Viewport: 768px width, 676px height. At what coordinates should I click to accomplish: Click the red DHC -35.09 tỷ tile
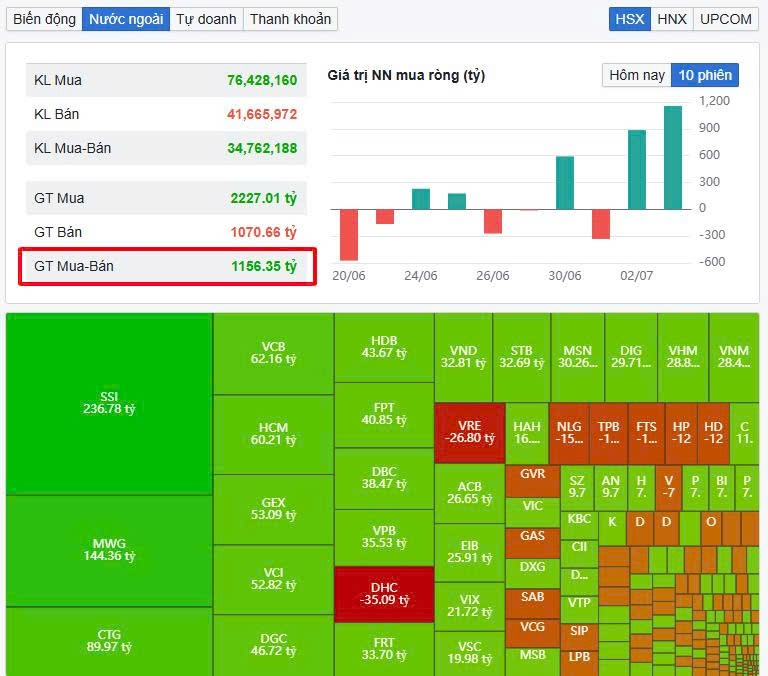pos(384,594)
